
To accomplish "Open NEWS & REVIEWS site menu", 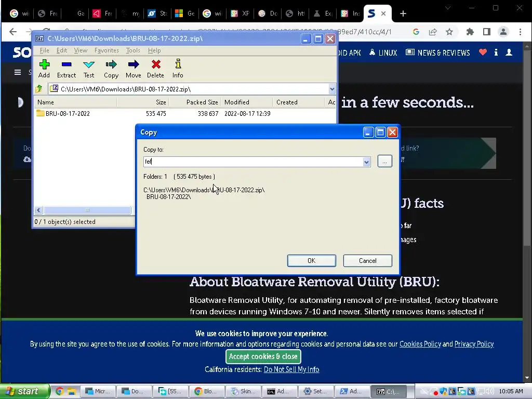I will tap(438, 52).
